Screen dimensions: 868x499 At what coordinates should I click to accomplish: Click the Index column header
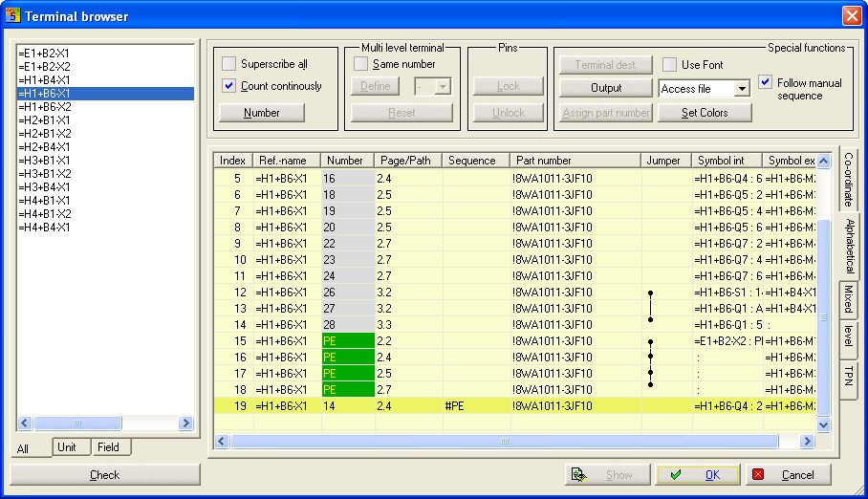[x=233, y=161]
